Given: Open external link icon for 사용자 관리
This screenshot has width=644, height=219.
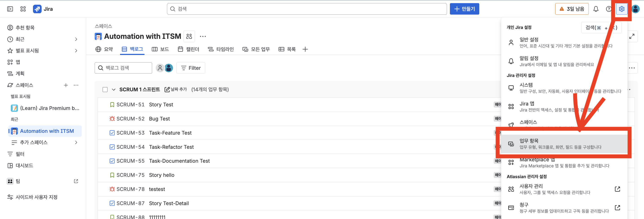Looking at the screenshot, I should coord(618,189).
